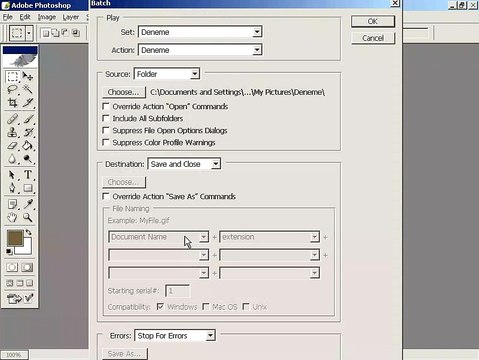The width and height of the screenshot is (479, 360).
Task: Enable Override Action "Open" Commands checkbox
Action: pos(106,106)
